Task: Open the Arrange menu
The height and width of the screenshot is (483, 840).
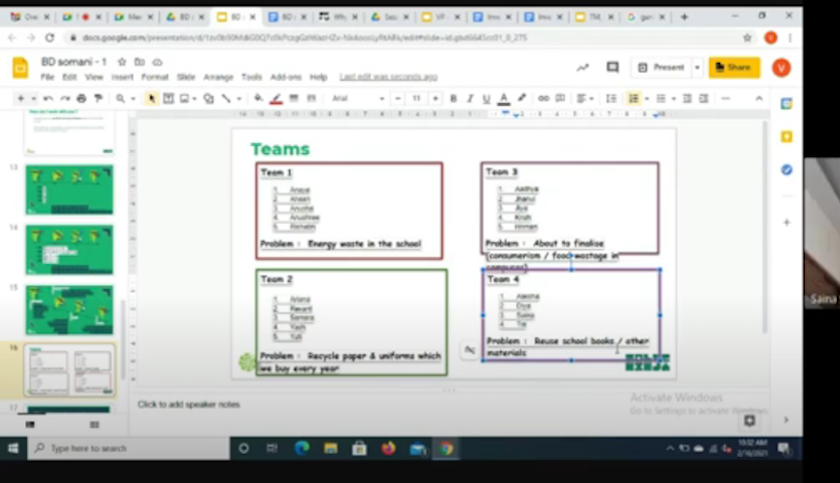Action: [x=218, y=77]
